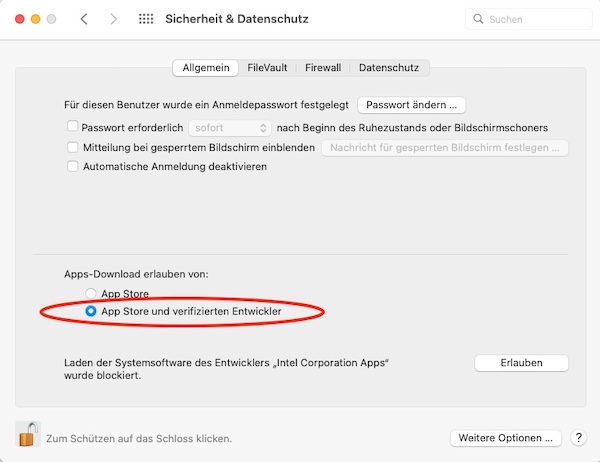Image resolution: width=600 pixels, height=462 pixels.
Task: Toggle Mitteilung bei gesperrtem Bildschirm checkbox
Action: pos(72,147)
